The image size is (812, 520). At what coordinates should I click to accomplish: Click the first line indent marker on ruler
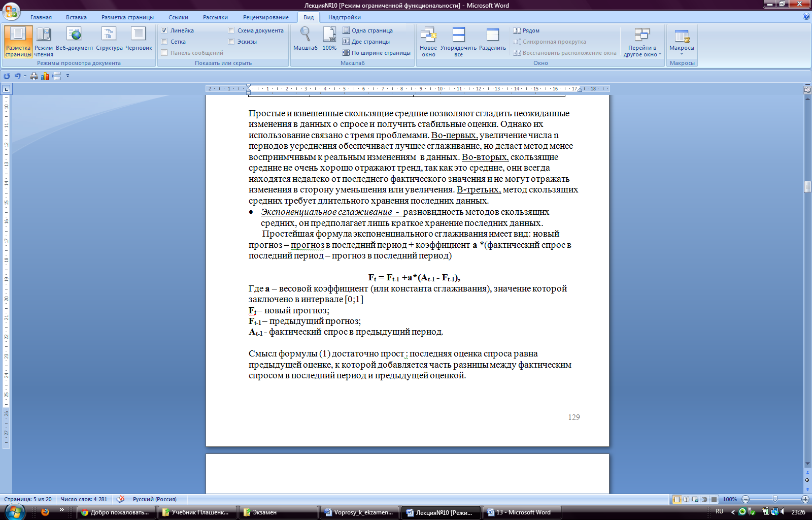[248, 86]
